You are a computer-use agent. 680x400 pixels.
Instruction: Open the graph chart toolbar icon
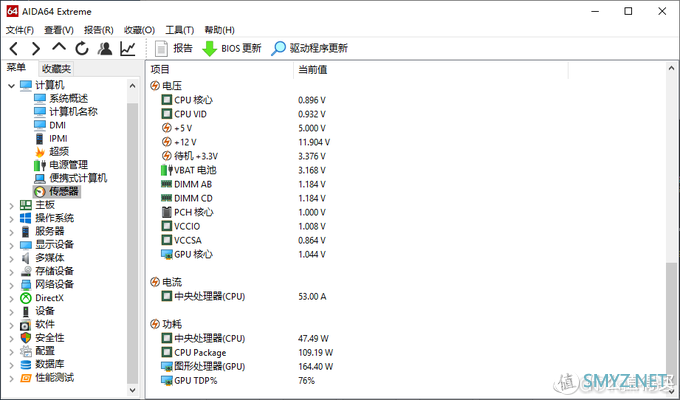[x=128, y=49]
